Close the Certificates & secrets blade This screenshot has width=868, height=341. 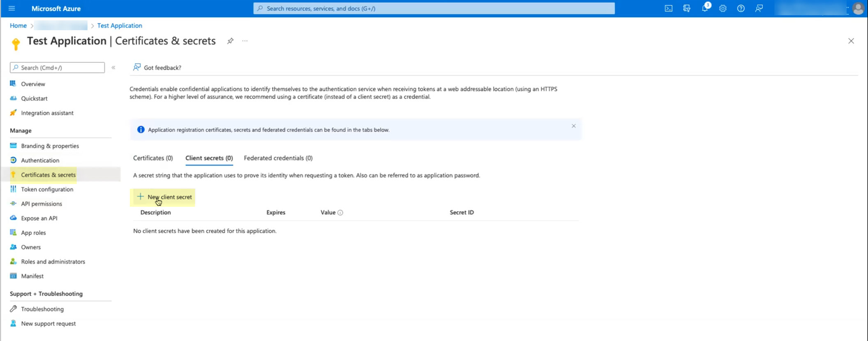[x=851, y=41]
